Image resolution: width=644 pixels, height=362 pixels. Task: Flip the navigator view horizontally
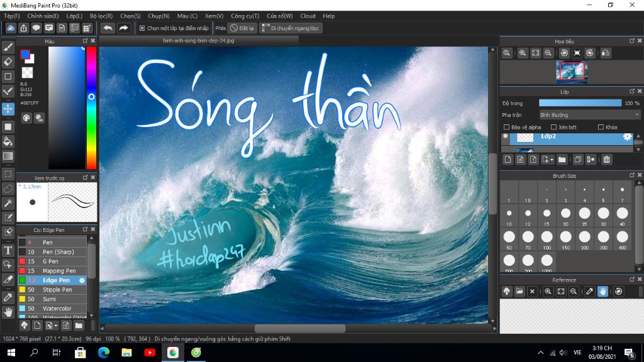(x=606, y=53)
